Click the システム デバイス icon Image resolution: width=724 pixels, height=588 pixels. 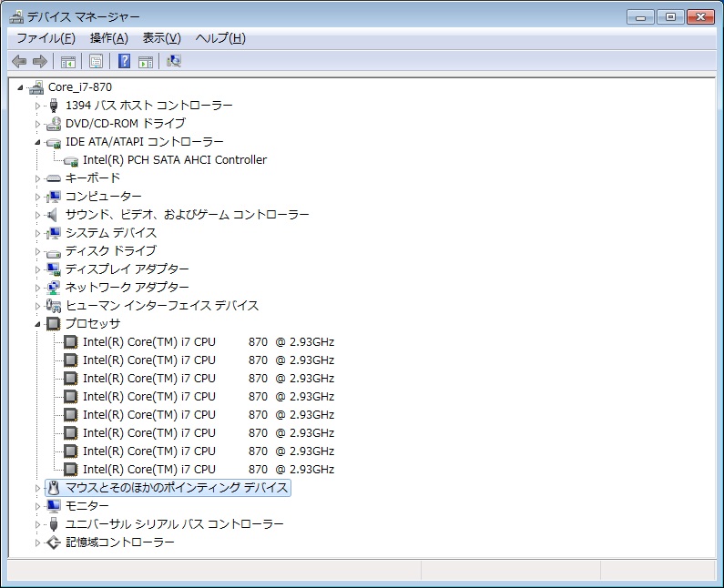point(54,233)
